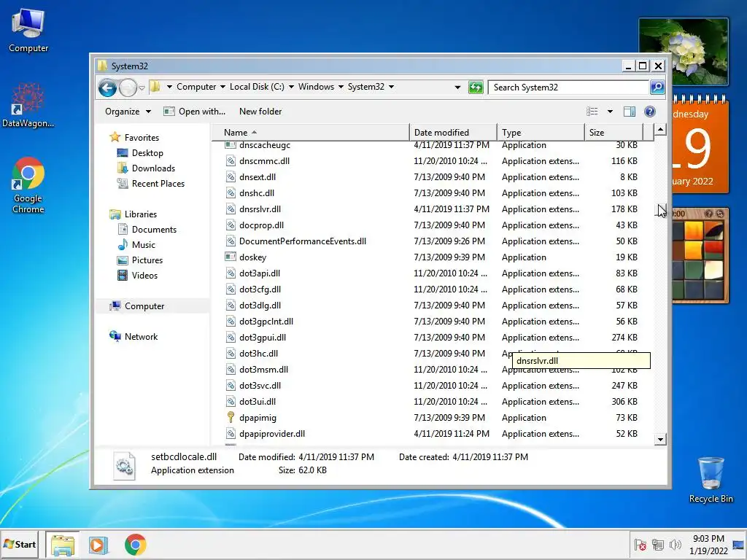
Task: Click the scrollbar up arrow
Action: pos(659,130)
